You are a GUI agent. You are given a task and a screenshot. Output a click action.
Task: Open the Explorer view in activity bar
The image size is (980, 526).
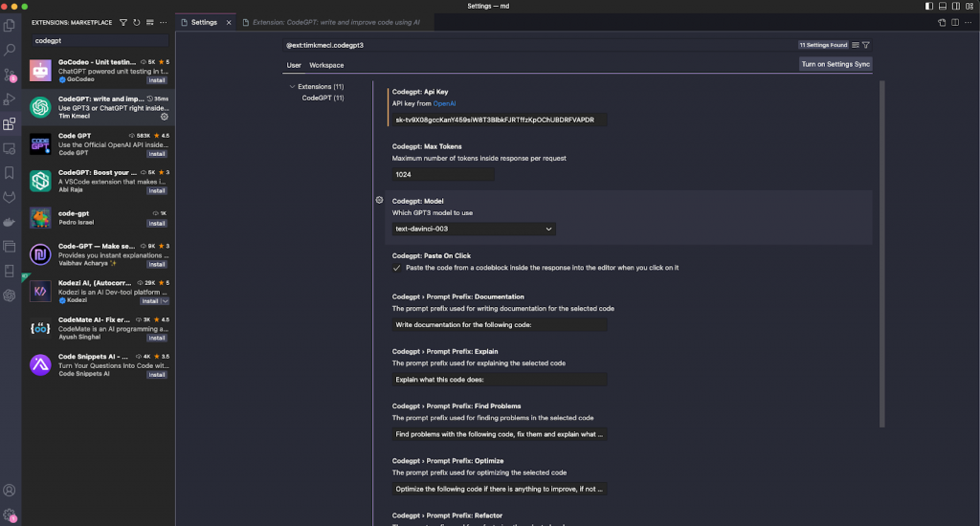pyautogui.click(x=10, y=25)
